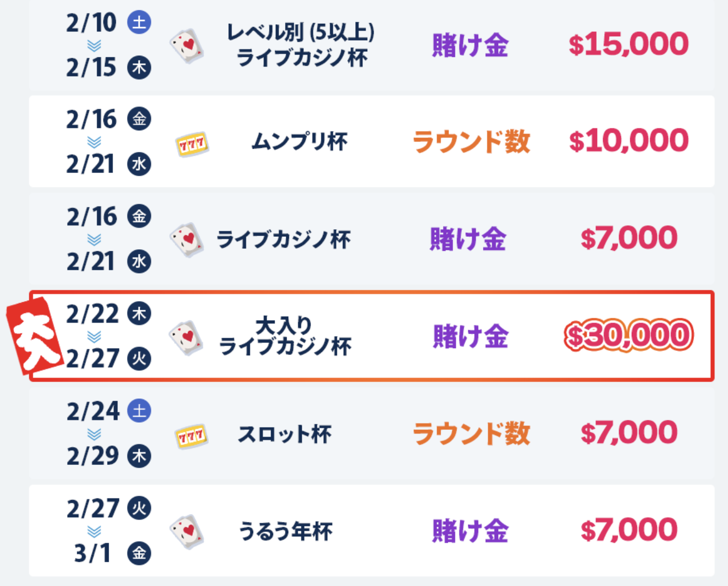Click the 777 slot icon beside スロット杯

point(192,436)
